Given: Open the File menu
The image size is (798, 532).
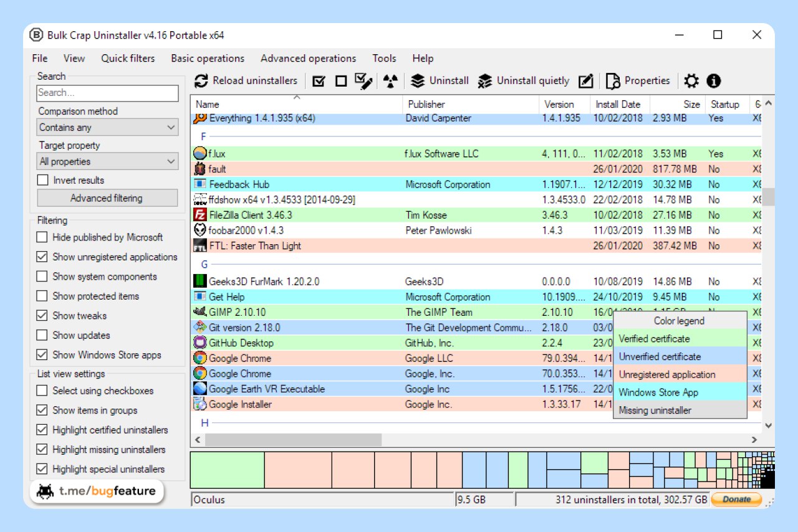Looking at the screenshot, I should [x=40, y=58].
